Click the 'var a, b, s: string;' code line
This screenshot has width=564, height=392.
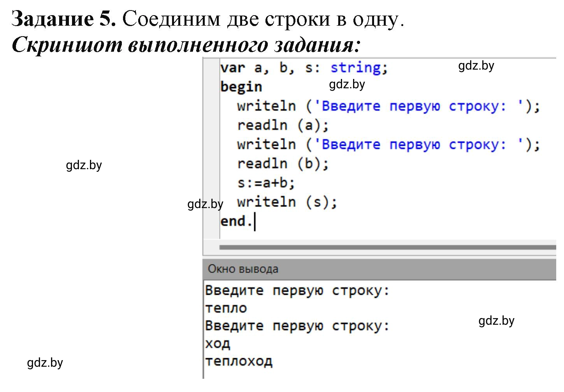(x=304, y=68)
